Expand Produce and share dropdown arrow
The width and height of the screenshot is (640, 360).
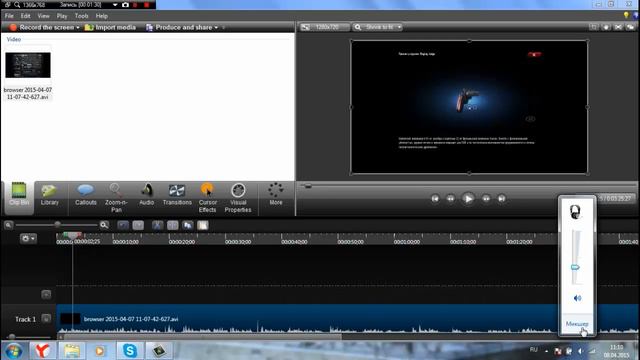pos(216,27)
